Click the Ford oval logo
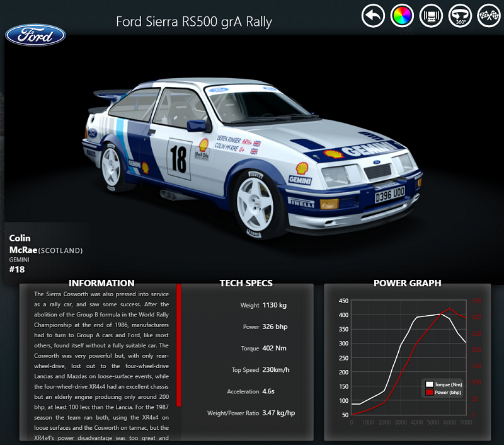The height and width of the screenshot is (445, 504). coord(35,35)
